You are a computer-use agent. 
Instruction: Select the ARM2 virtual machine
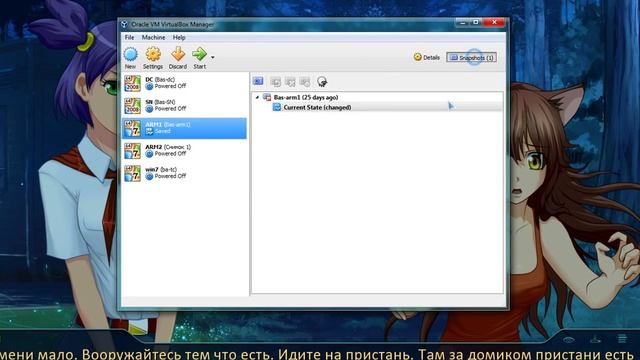(184, 151)
